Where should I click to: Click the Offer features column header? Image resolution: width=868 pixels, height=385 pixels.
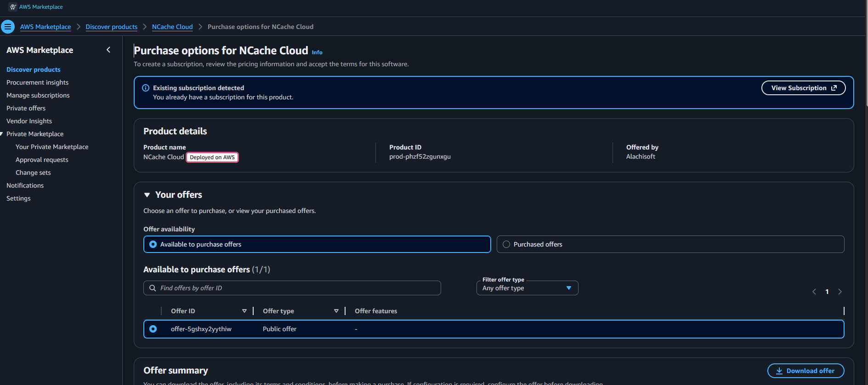(376, 311)
